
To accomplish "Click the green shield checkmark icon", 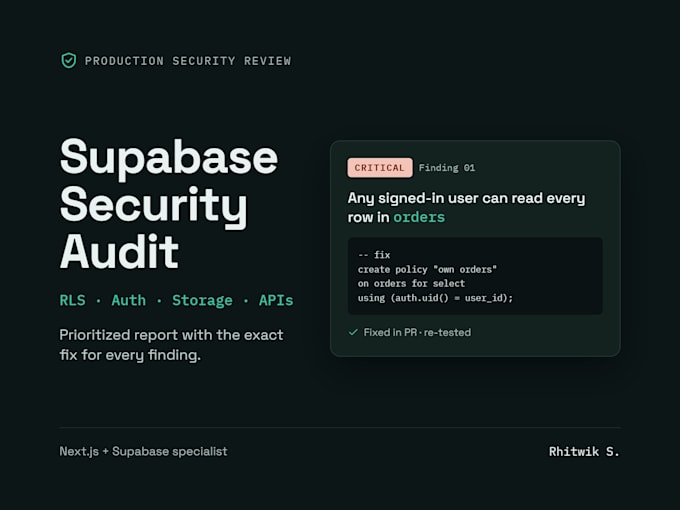I will point(69,61).
